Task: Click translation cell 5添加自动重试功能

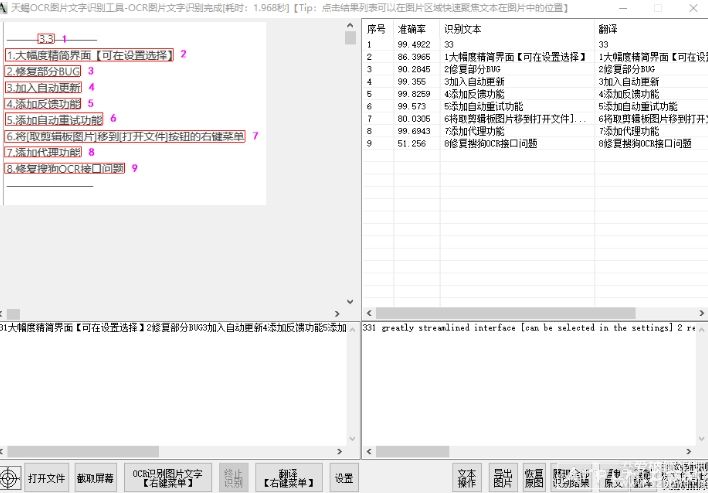Action: (x=638, y=107)
